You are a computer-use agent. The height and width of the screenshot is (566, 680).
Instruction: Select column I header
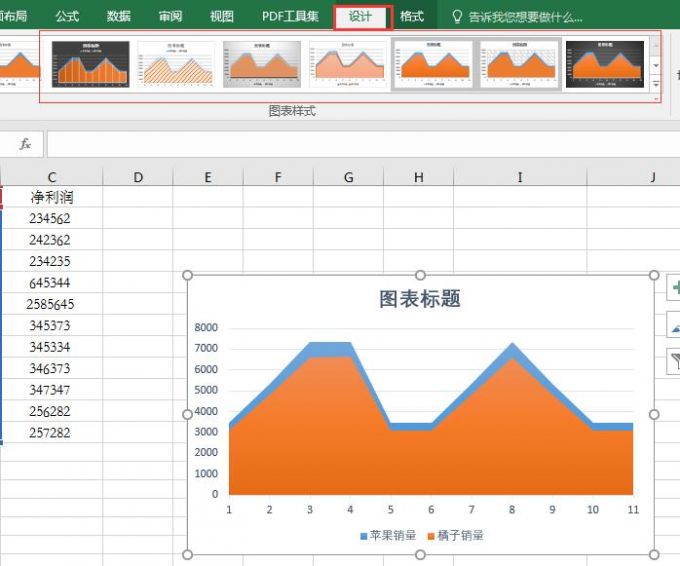pos(520,177)
